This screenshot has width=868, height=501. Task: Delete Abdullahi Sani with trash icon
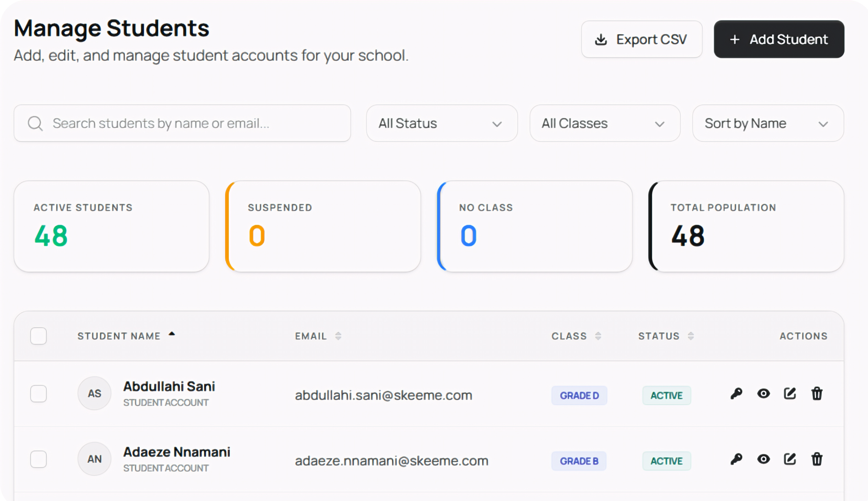[817, 393]
